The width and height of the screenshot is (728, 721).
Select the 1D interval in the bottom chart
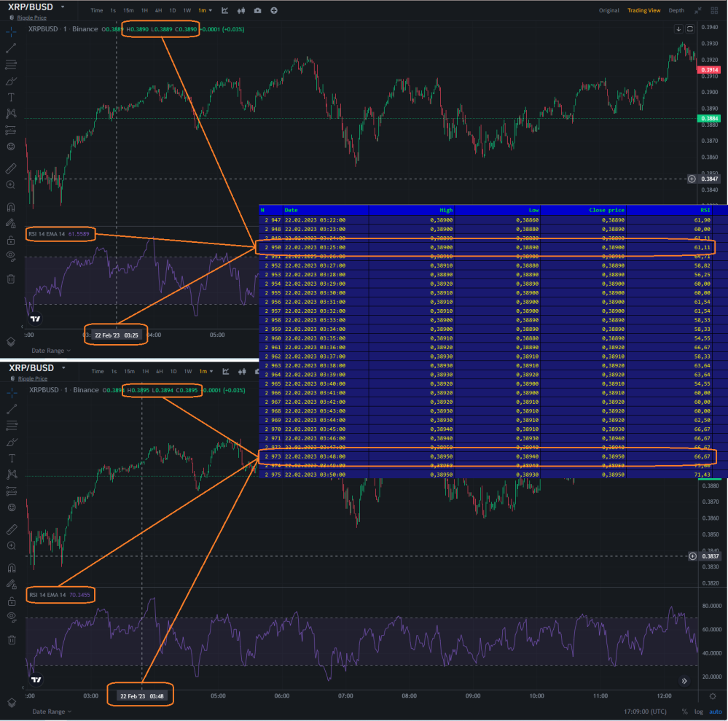point(173,371)
